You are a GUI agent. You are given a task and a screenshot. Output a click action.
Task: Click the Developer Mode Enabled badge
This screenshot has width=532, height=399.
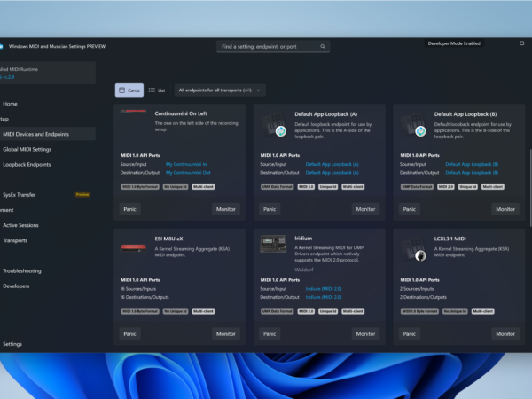454,43
